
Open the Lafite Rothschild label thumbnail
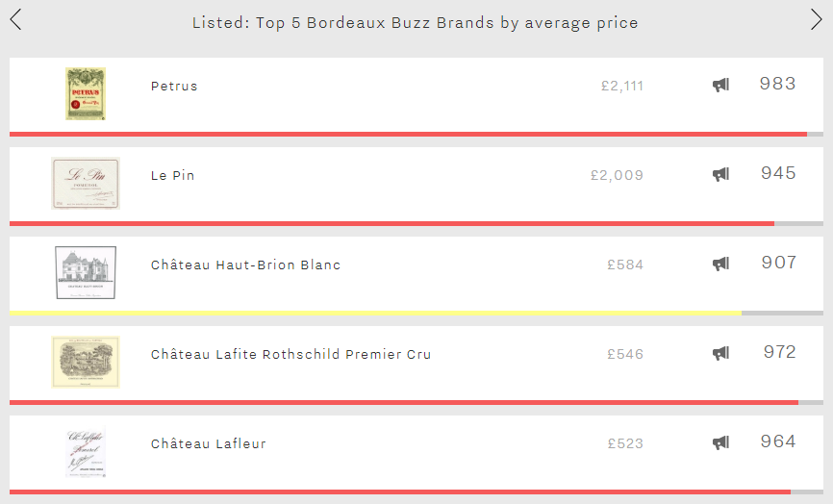86,362
